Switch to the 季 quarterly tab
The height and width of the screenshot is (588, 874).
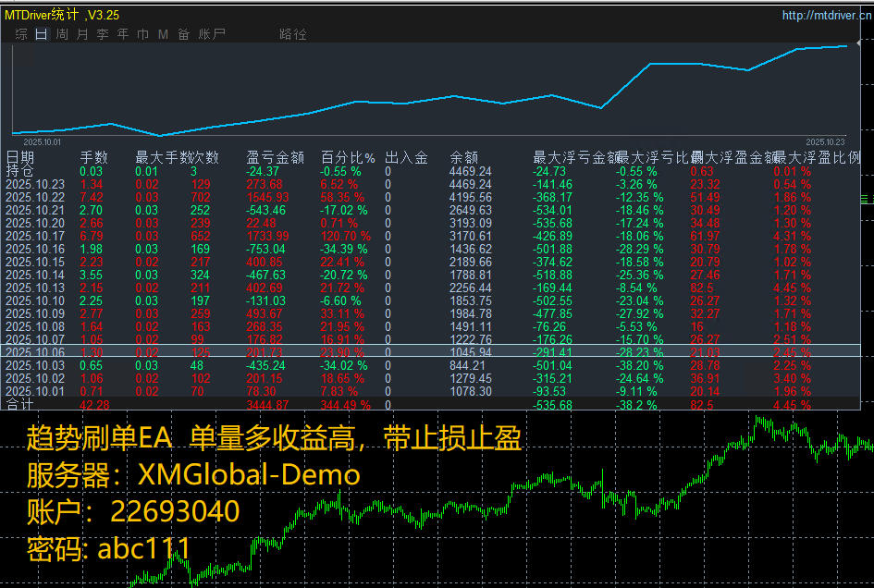[x=103, y=34]
